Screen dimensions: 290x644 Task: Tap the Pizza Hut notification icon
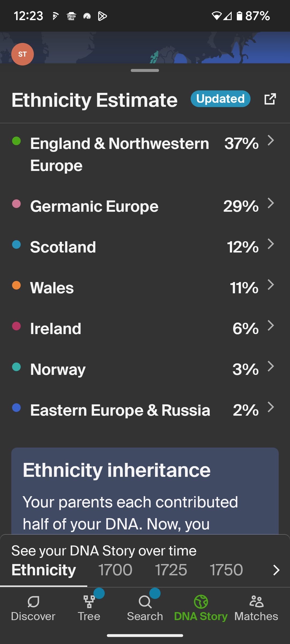[71, 16]
